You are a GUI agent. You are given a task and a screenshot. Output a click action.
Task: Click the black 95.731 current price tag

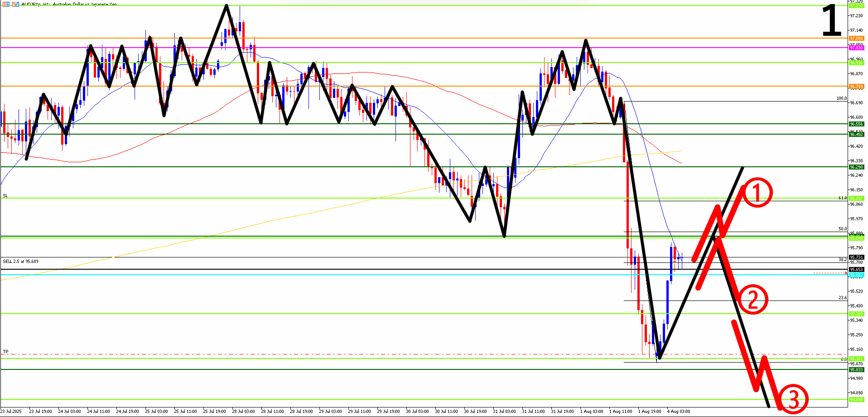(x=856, y=257)
